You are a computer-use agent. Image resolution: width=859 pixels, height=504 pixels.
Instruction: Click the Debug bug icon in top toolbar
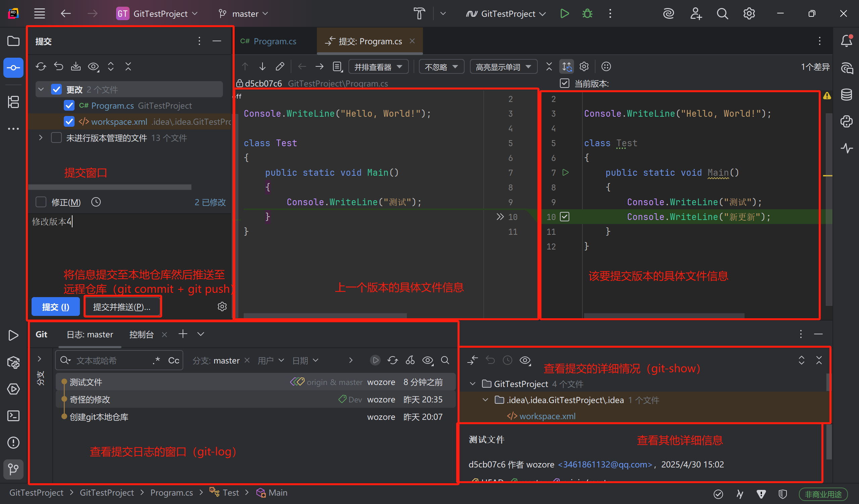pyautogui.click(x=587, y=14)
